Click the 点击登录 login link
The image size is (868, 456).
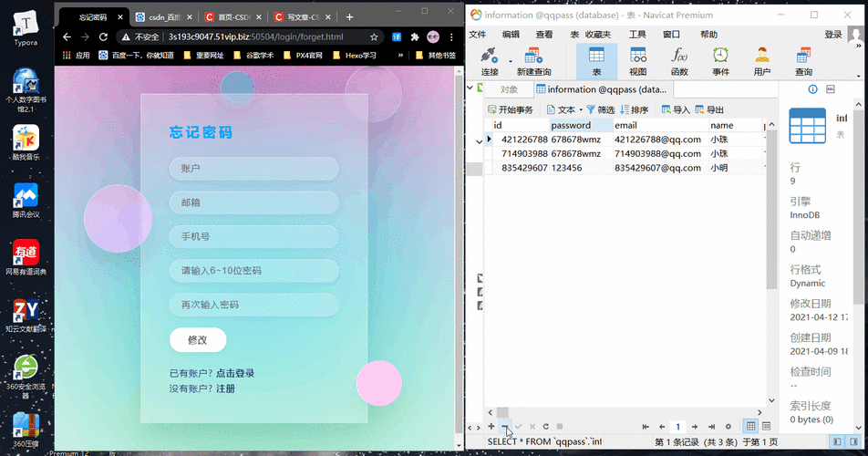pos(235,373)
